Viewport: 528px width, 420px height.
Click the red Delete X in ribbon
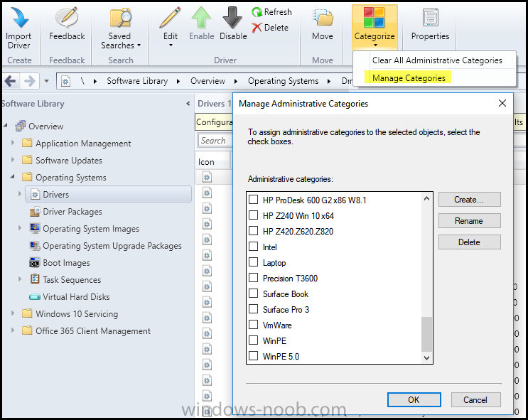pyautogui.click(x=257, y=28)
